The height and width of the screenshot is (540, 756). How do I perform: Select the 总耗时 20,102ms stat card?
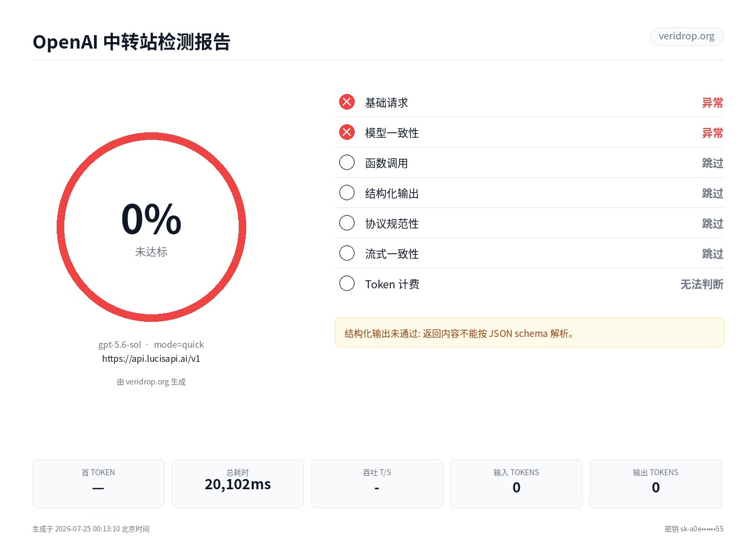pyautogui.click(x=238, y=483)
